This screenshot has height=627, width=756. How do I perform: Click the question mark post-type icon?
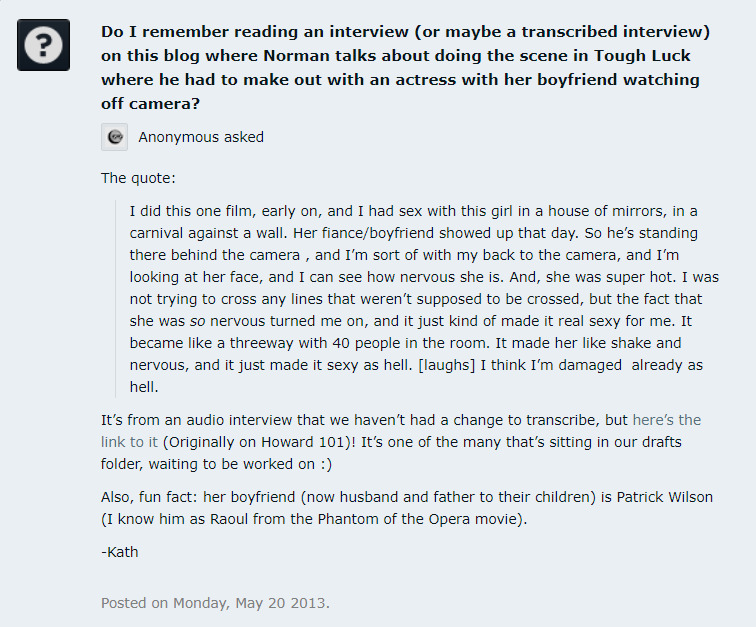[43, 45]
